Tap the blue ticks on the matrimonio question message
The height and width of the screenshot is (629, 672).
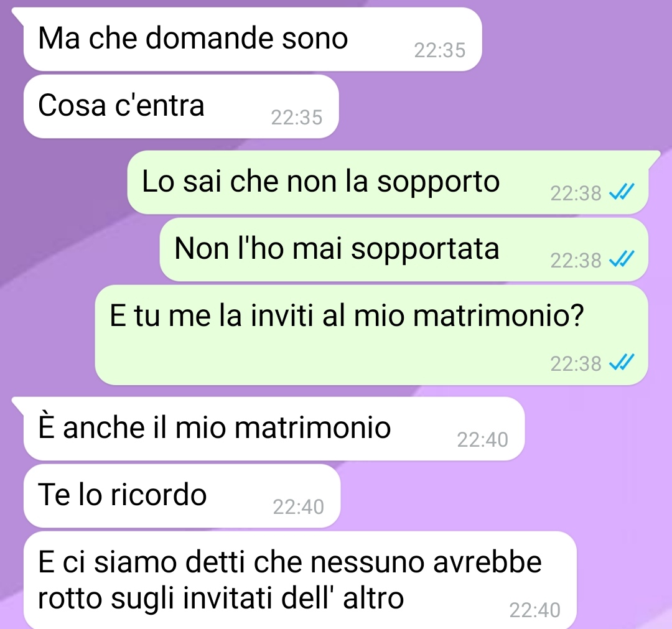coord(622,363)
